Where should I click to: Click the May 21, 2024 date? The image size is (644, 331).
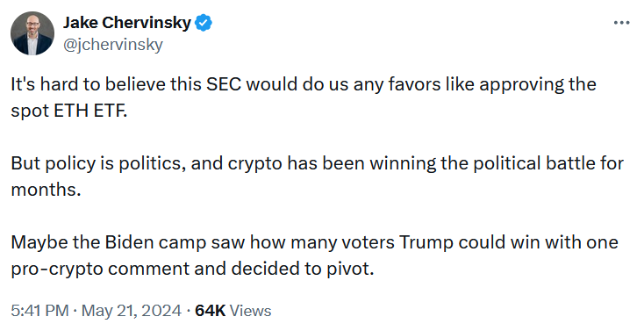click(132, 311)
